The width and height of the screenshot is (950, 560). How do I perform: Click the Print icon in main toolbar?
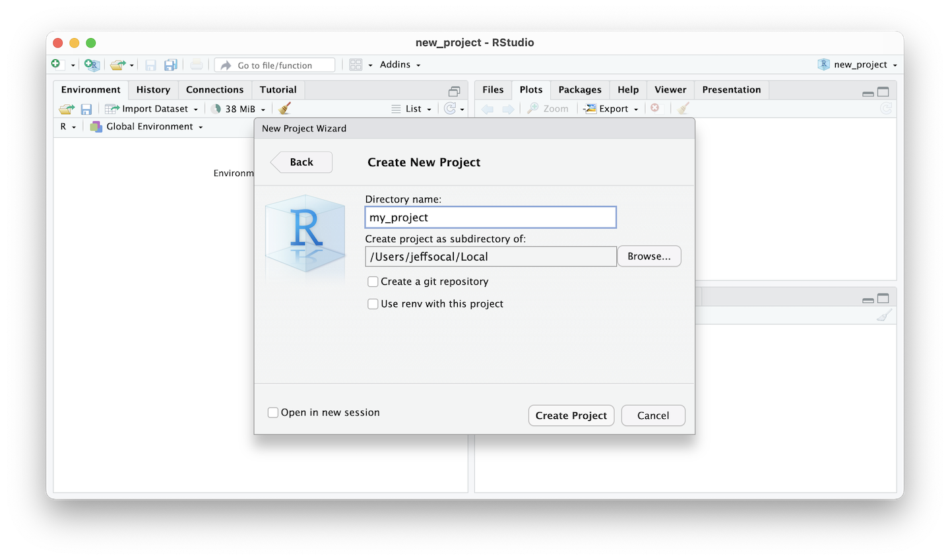[197, 65]
